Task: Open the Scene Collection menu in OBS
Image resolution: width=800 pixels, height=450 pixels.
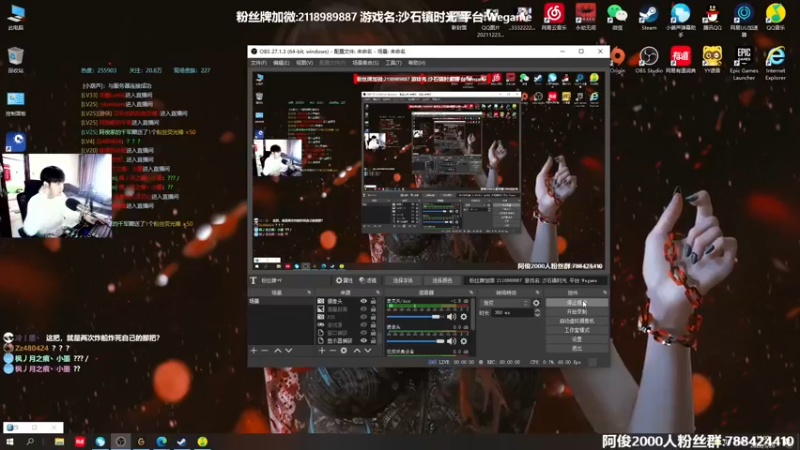Action: point(365,63)
